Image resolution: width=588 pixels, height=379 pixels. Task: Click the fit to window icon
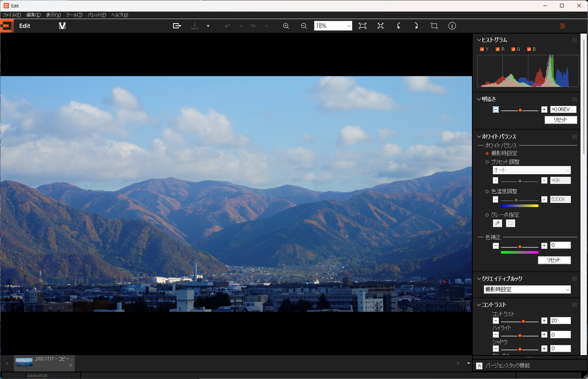click(363, 26)
